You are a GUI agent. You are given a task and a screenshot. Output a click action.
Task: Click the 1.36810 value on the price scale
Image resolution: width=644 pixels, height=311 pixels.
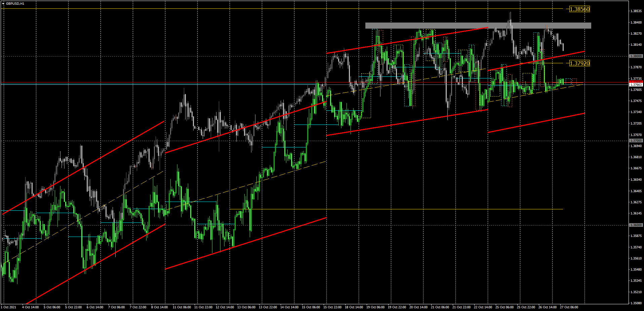(636, 157)
